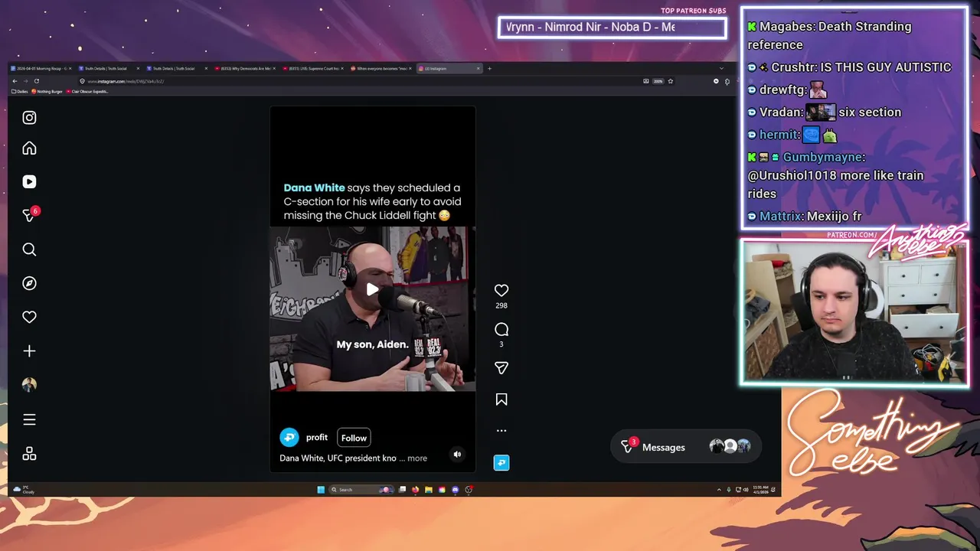Open the Explore compass icon

(x=29, y=283)
